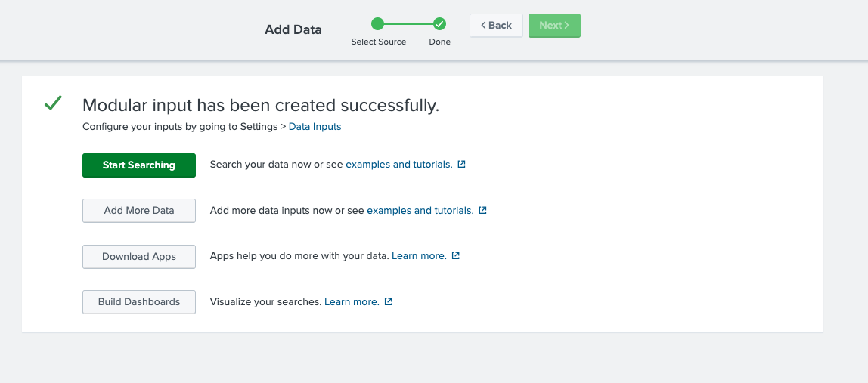Open examples and tutorials link for adding data
Image resolution: width=868 pixels, height=383 pixels.
(420, 211)
